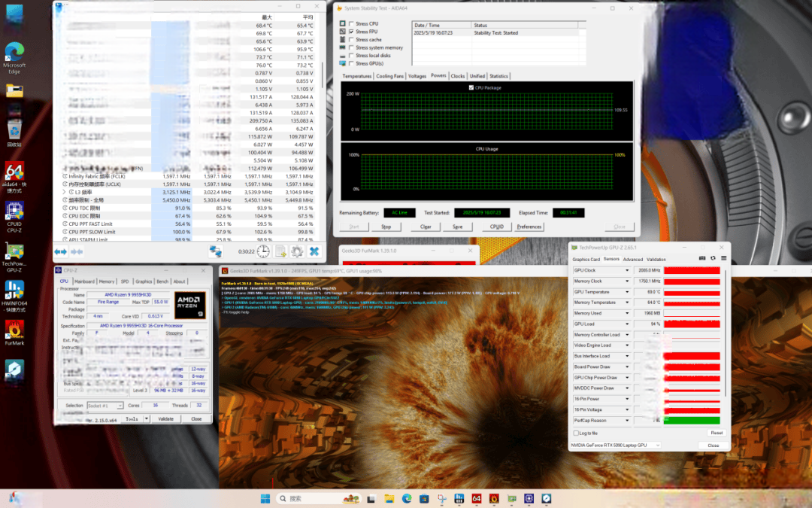Image resolution: width=812 pixels, height=508 pixels.
Task: Click the Windows taskbar search box
Action: point(319,499)
